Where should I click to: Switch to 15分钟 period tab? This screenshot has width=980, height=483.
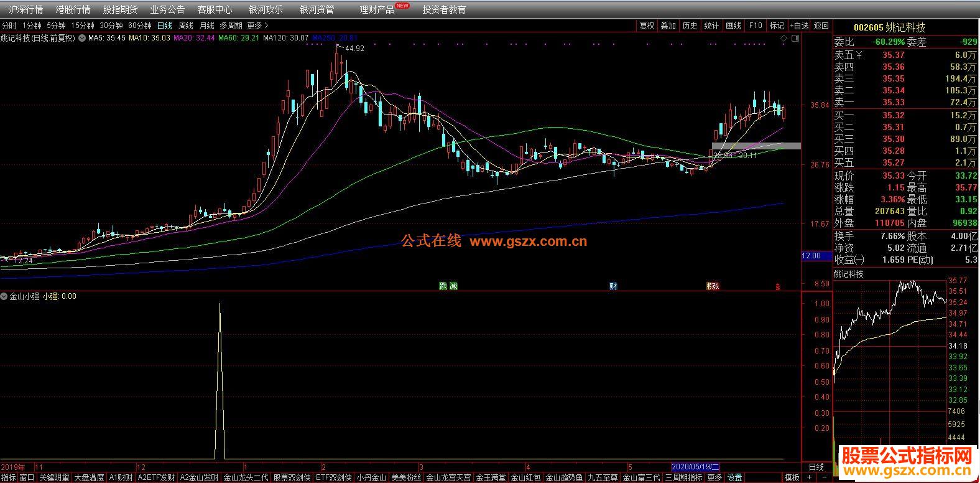82,26
